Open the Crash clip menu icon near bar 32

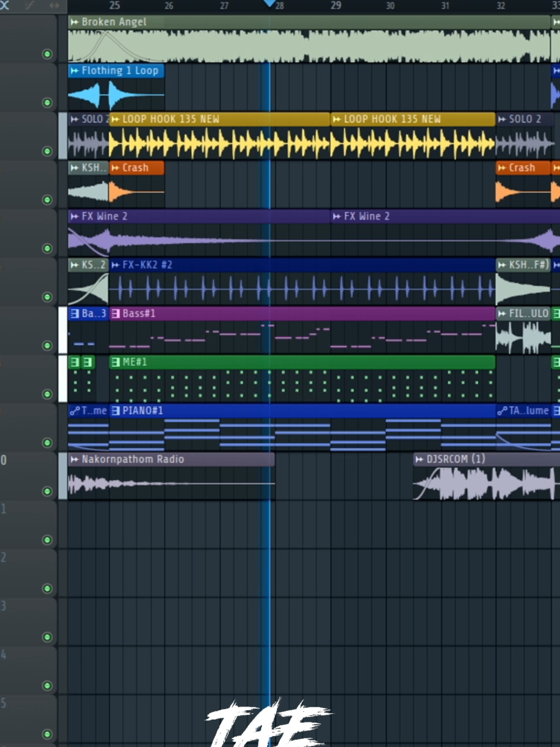pos(502,168)
